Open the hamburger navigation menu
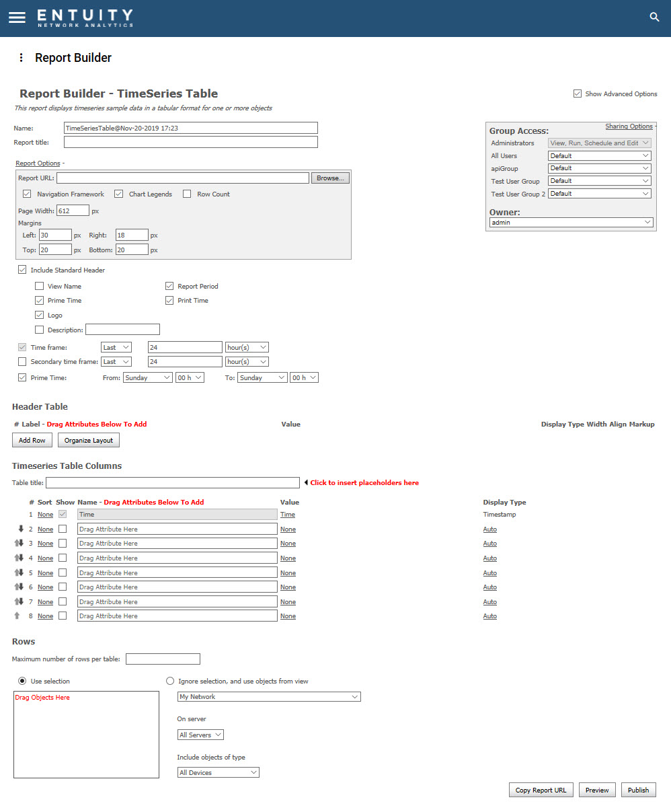This screenshot has width=671, height=812. 17,17
